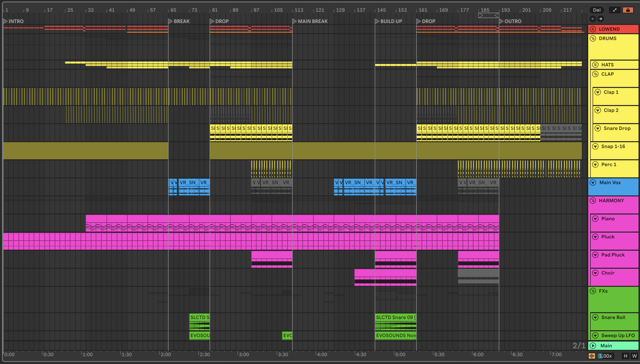The image size is (640, 364).
Task: Collapse the Perc 1 track arrow
Action: point(595,164)
